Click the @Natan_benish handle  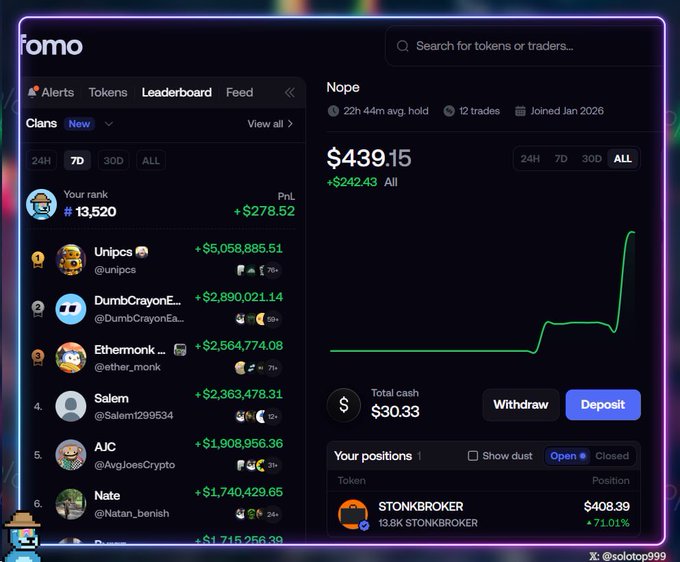point(131,513)
